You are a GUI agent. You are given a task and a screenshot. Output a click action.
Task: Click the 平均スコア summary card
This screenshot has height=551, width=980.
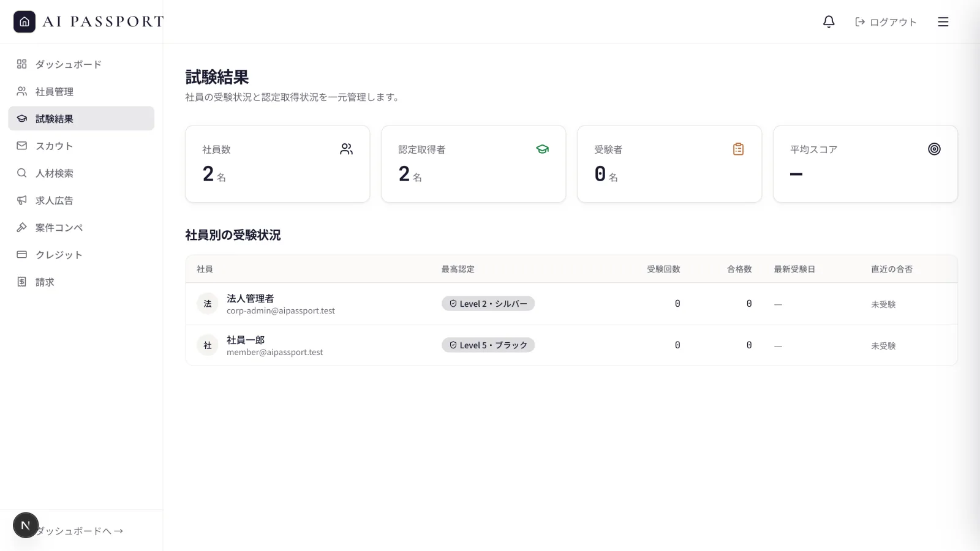pos(865,164)
